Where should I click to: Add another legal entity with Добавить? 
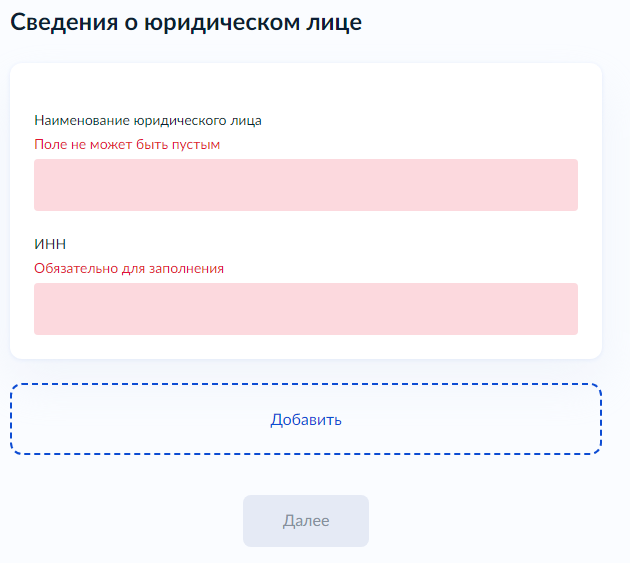point(305,419)
